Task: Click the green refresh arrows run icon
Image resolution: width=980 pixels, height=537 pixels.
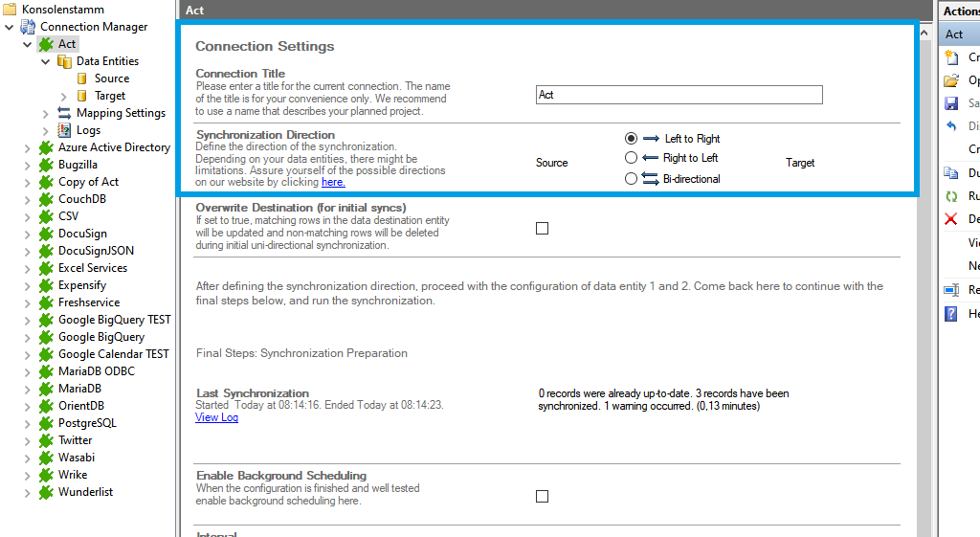Action: (x=950, y=196)
